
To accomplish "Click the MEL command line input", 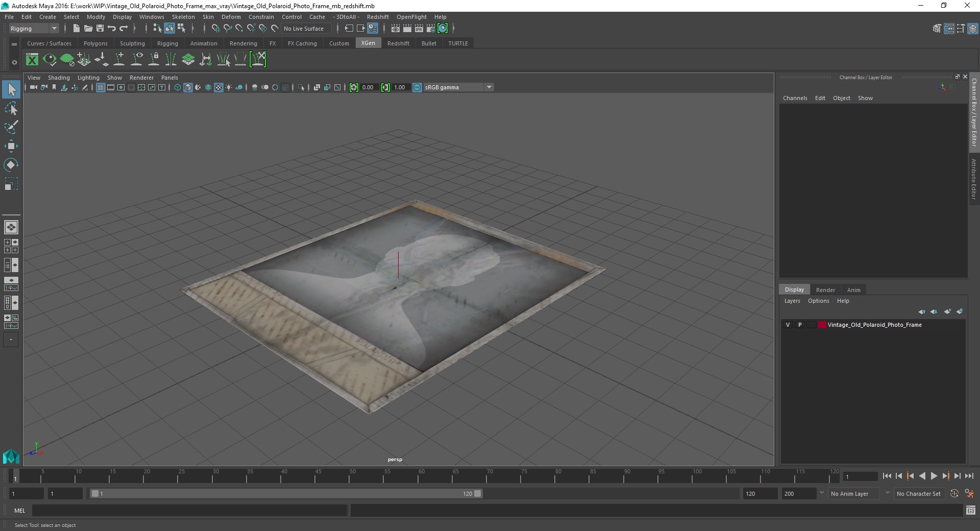I will tap(189, 511).
